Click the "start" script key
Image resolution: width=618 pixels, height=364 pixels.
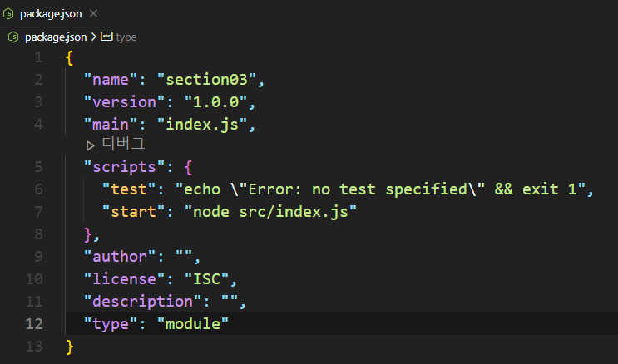click(x=133, y=212)
